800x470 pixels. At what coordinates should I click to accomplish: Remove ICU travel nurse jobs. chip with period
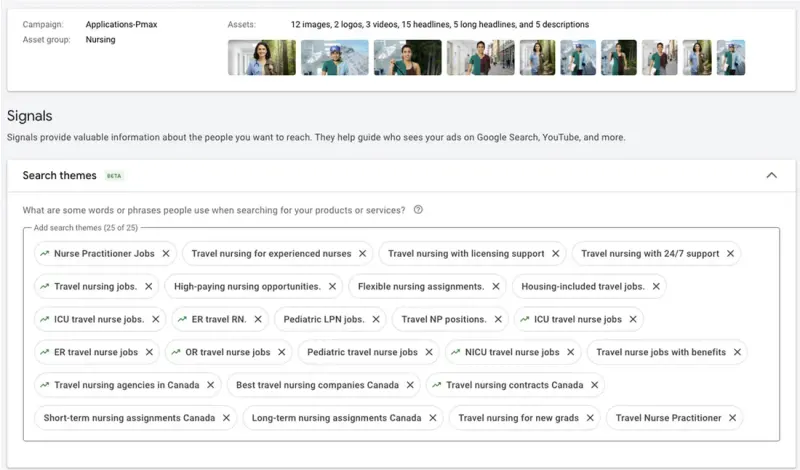point(156,319)
